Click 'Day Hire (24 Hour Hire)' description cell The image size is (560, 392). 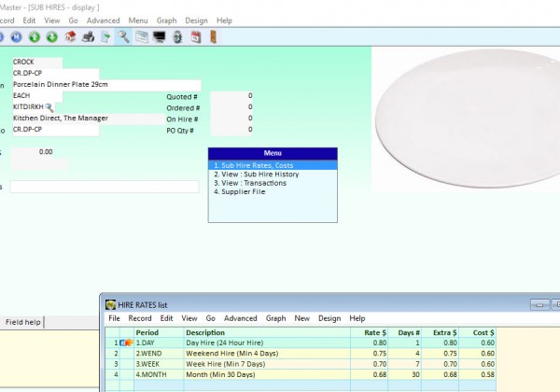pos(267,343)
